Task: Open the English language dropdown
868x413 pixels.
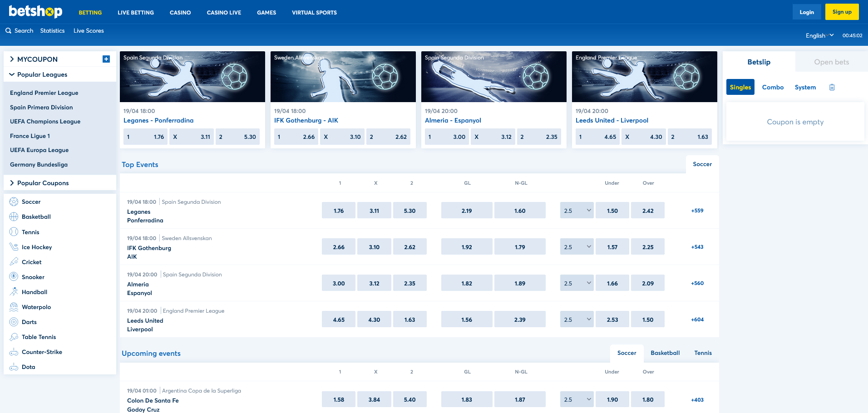Action: click(x=819, y=35)
